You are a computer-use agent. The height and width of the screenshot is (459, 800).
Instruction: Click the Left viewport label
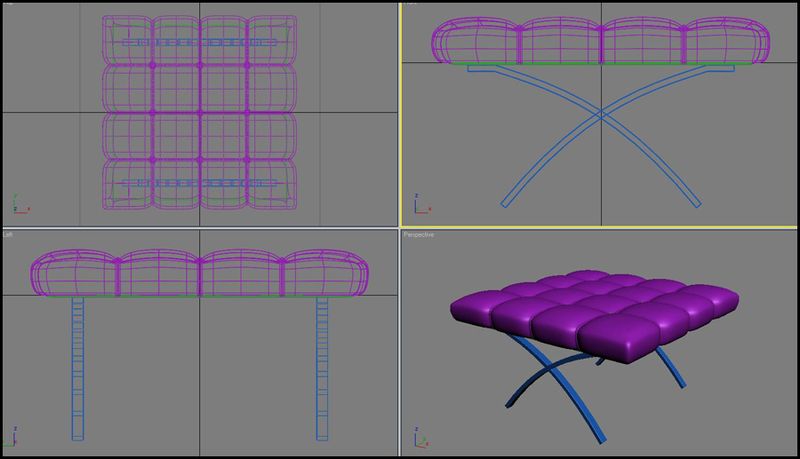8,235
